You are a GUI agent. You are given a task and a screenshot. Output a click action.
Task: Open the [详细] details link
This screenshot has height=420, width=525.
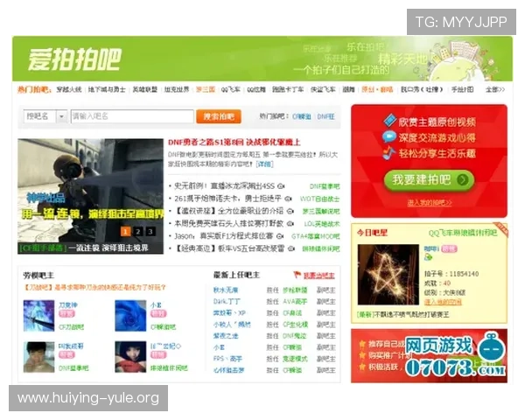pyautogui.click(x=264, y=164)
